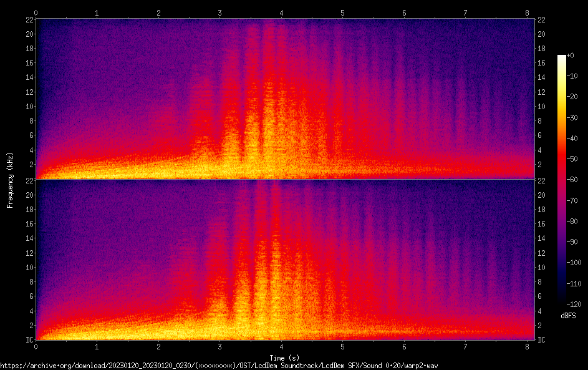Click the 7 second mark on the top time axis

[465, 12]
